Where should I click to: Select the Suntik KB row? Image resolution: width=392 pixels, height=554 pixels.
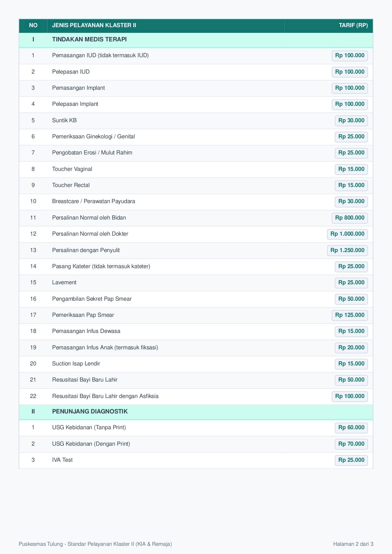tap(196, 121)
